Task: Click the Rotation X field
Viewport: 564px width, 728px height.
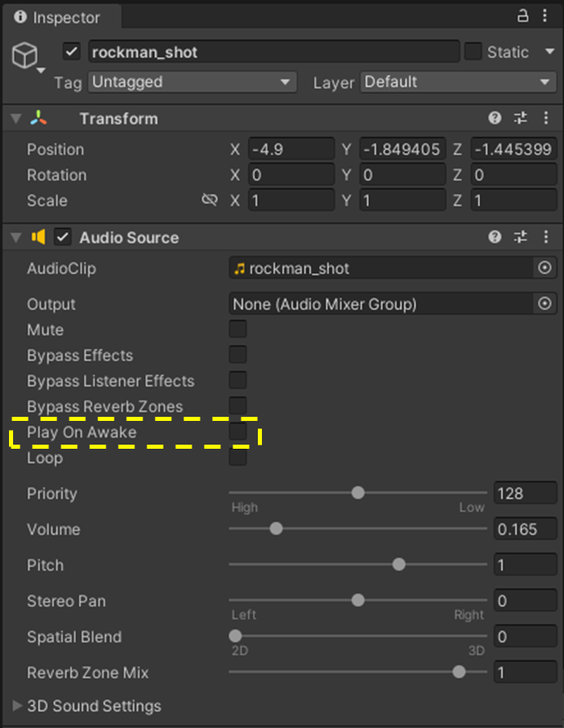Action: coord(291,174)
